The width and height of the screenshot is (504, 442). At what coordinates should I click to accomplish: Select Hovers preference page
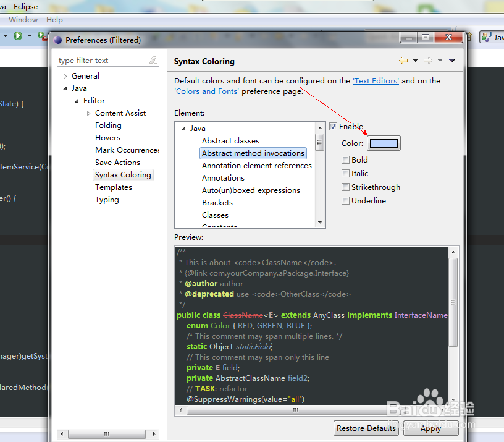pos(107,138)
